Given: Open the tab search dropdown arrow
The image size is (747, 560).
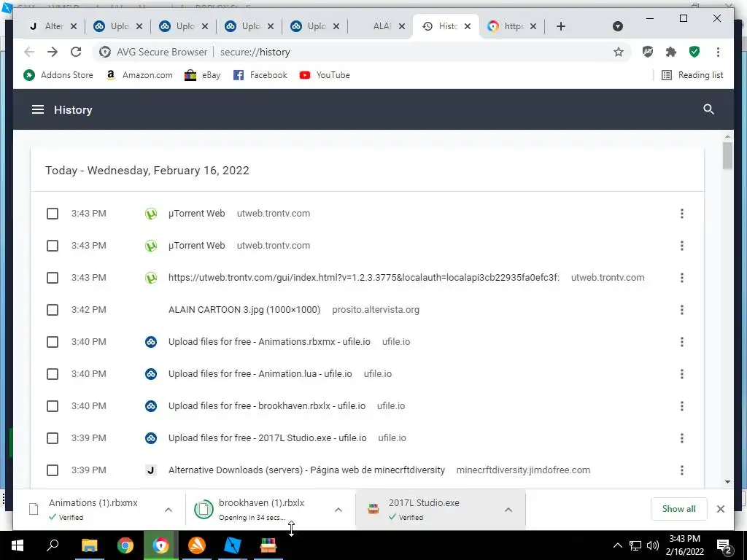Looking at the screenshot, I should click(x=617, y=26).
